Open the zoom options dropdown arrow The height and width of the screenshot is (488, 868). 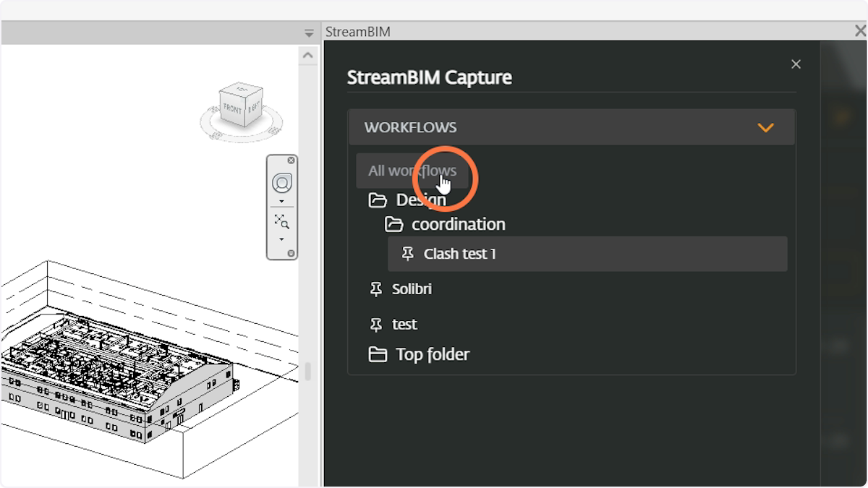(281, 239)
